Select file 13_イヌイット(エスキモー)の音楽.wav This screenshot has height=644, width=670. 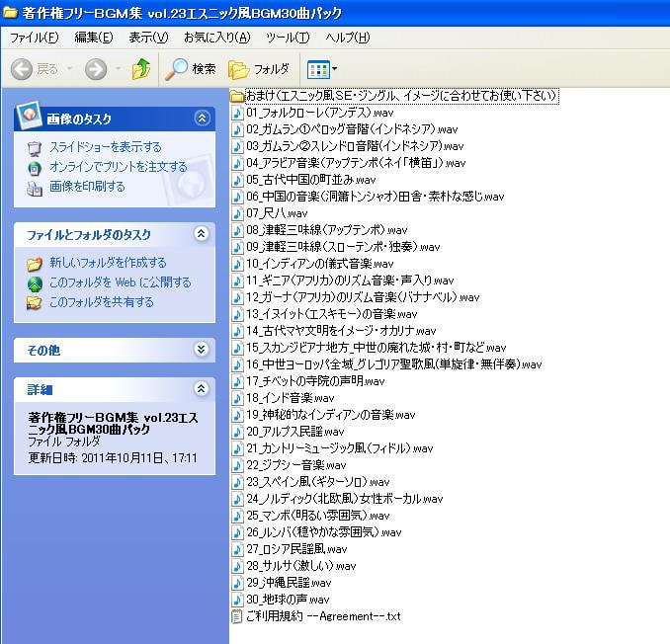332,314
